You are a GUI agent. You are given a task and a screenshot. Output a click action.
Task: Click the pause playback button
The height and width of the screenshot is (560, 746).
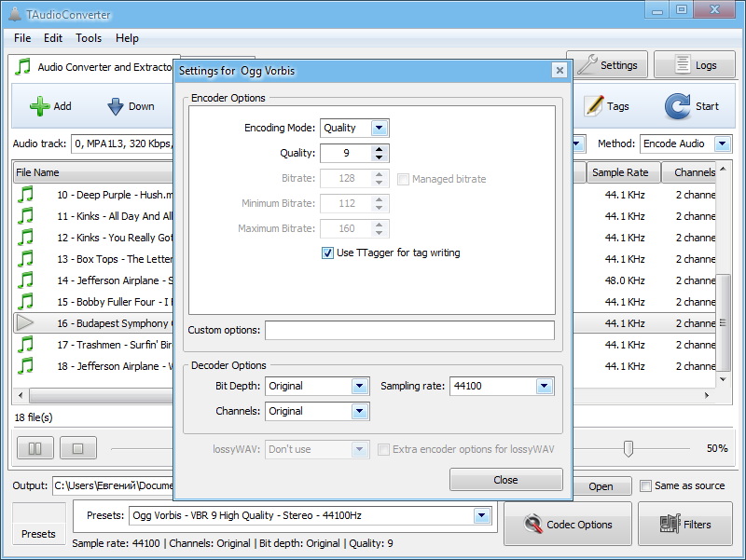tap(35, 448)
